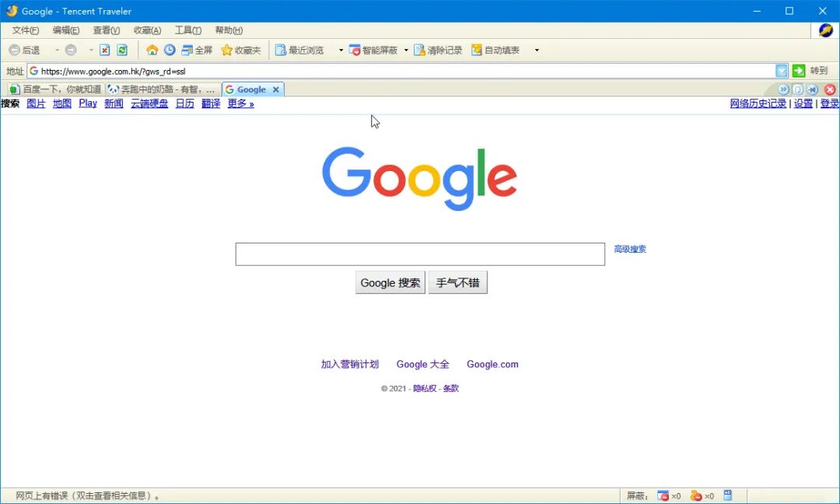Open 翻译 link in Google nav
The width and height of the screenshot is (840, 504).
coord(211,103)
